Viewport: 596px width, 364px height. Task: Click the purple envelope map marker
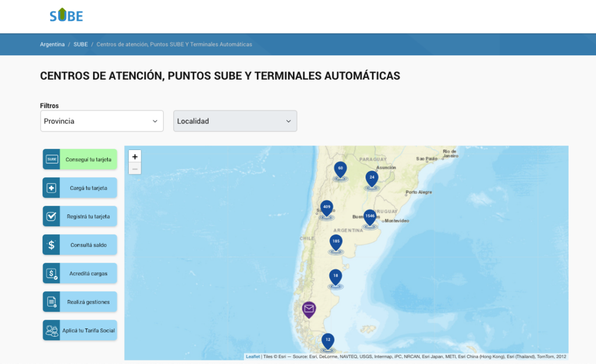pos(309,310)
